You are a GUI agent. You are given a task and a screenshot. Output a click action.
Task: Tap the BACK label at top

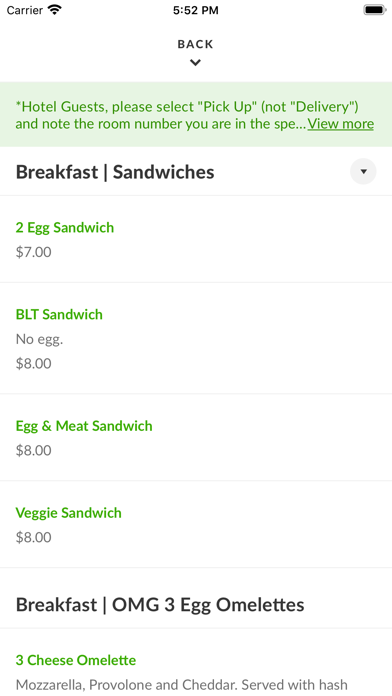click(195, 44)
